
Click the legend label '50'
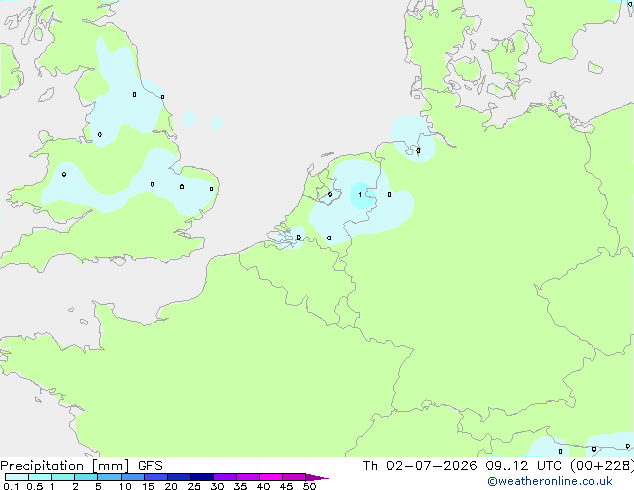pyautogui.click(x=309, y=486)
